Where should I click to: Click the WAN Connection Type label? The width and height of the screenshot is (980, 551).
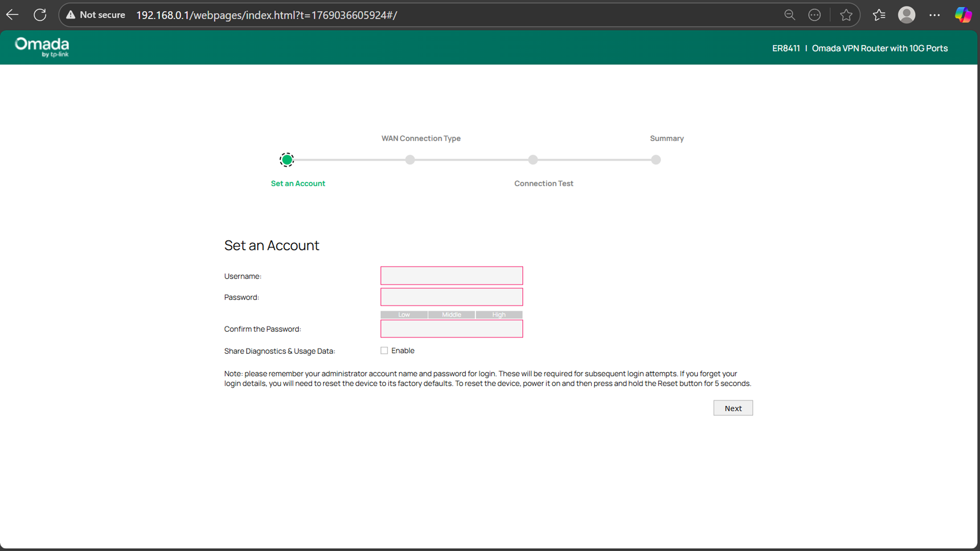pyautogui.click(x=421, y=138)
